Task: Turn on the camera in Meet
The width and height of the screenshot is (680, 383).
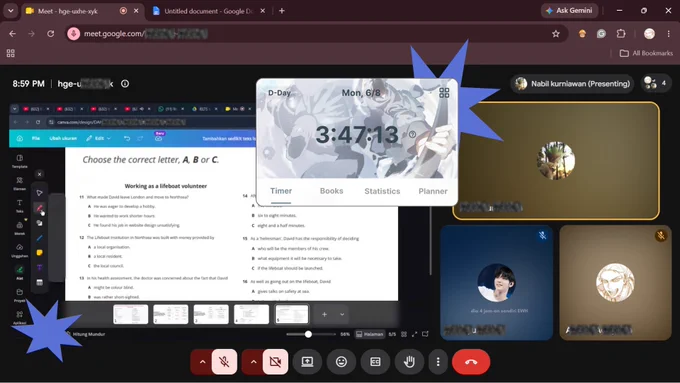Action: [x=275, y=362]
